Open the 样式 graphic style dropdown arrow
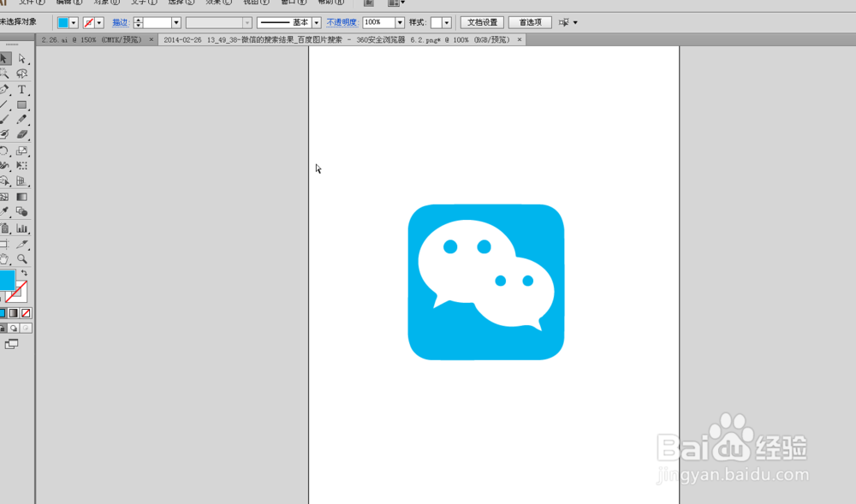 coord(447,22)
